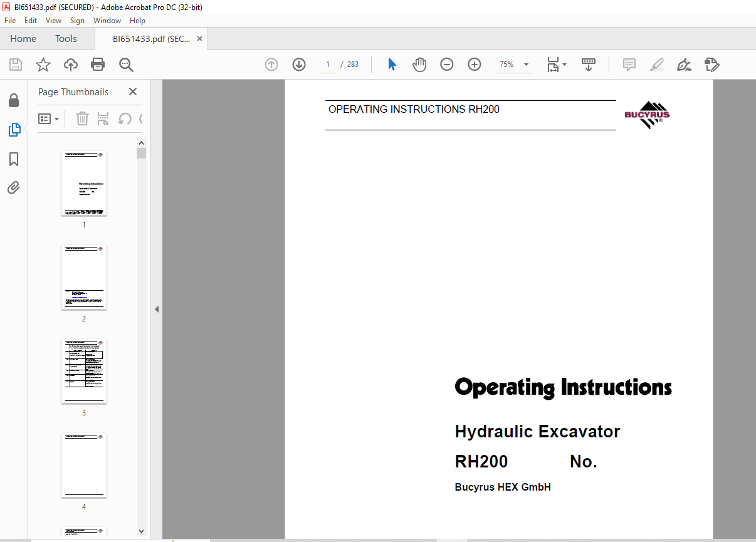
Task: Zoom out with minus button
Action: tap(447, 65)
